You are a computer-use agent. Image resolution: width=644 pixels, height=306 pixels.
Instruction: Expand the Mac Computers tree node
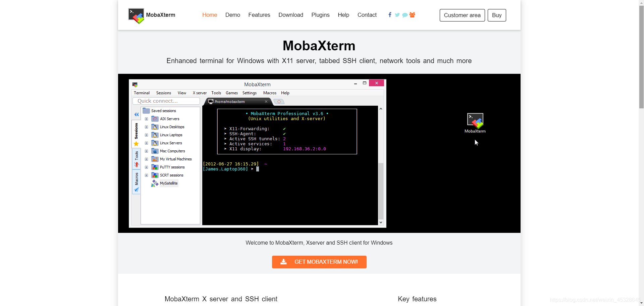(146, 151)
